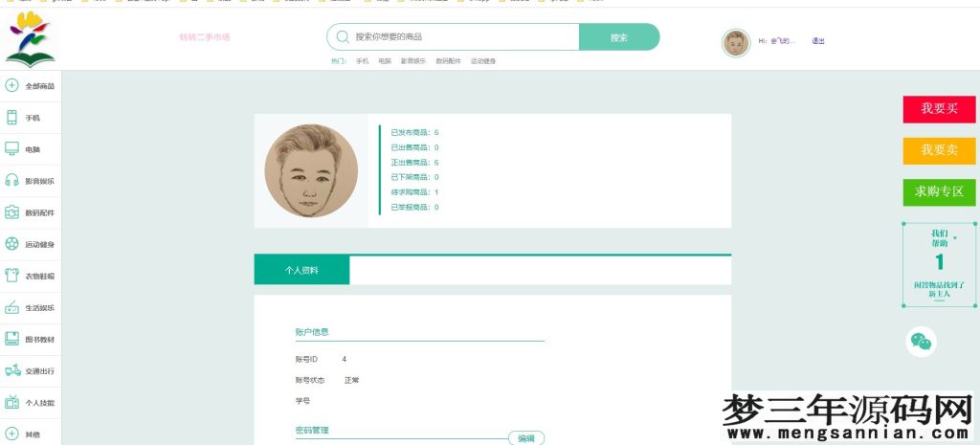Viewport: 980px width, 445px height.
Task: Click the 已发布商品: 6 stat
Action: [x=414, y=132]
